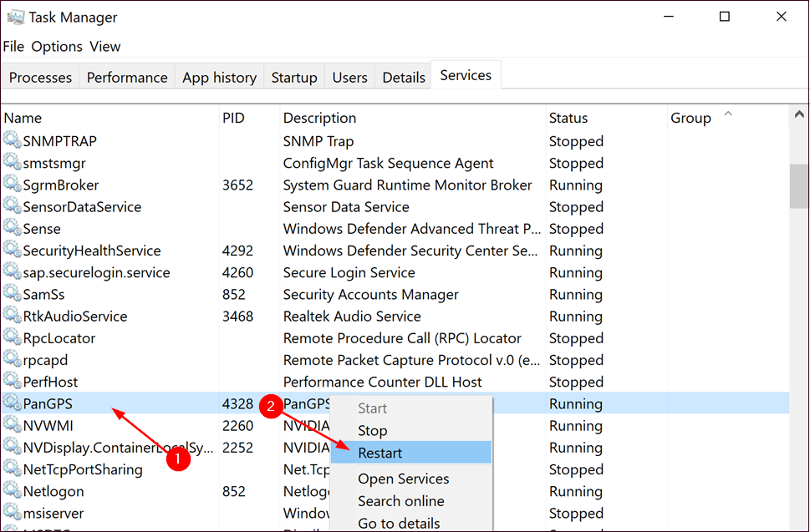
Task: Sort by the Status column header
Action: pos(607,118)
